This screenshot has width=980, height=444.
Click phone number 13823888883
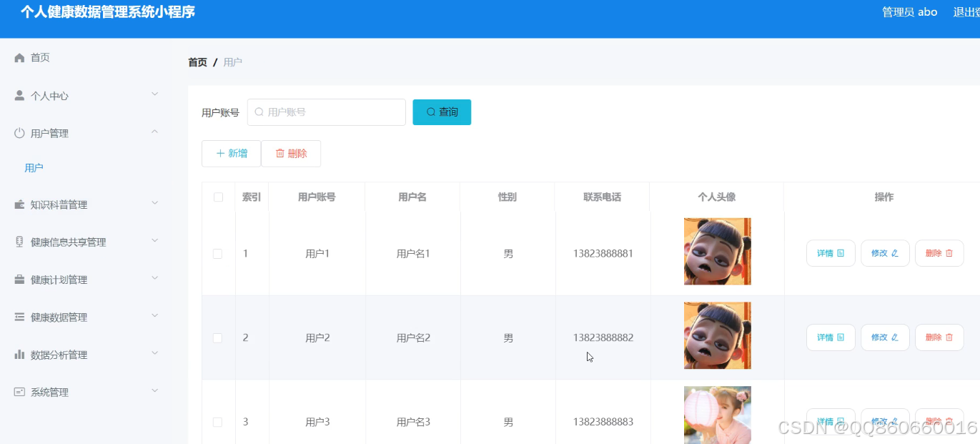click(603, 422)
